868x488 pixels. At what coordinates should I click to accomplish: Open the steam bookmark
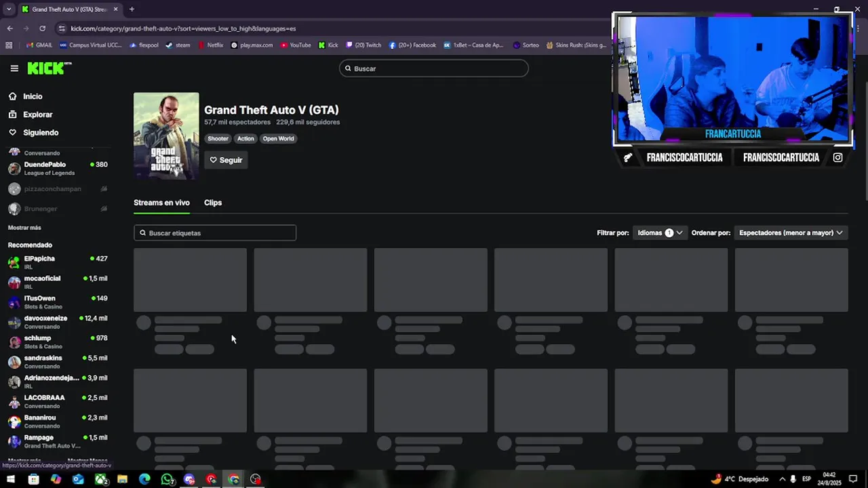point(178,45)
